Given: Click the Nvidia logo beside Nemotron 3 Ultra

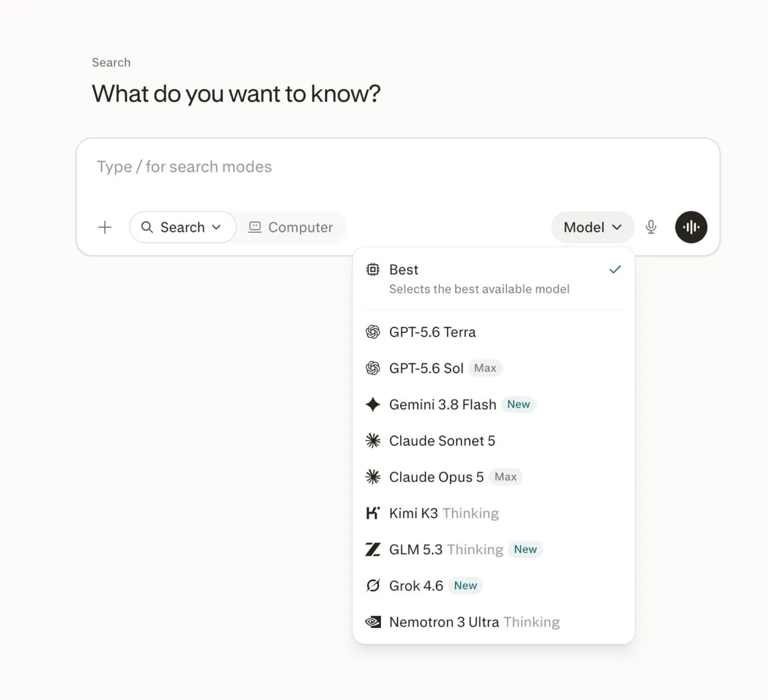Looking at the screenshot, I should 373,622.
